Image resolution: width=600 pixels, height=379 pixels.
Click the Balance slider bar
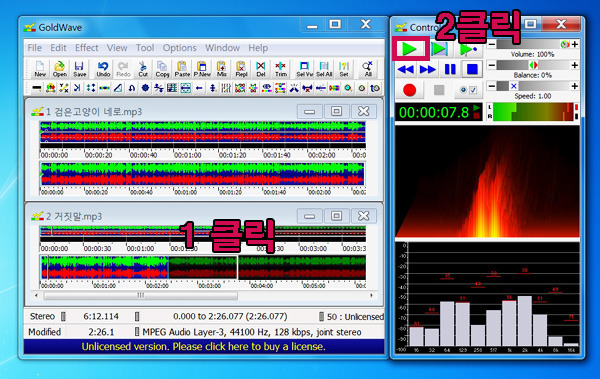coord(533,65)
